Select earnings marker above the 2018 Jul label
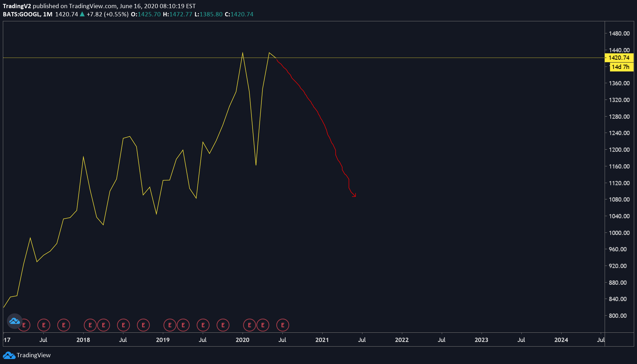 [123, 325]
